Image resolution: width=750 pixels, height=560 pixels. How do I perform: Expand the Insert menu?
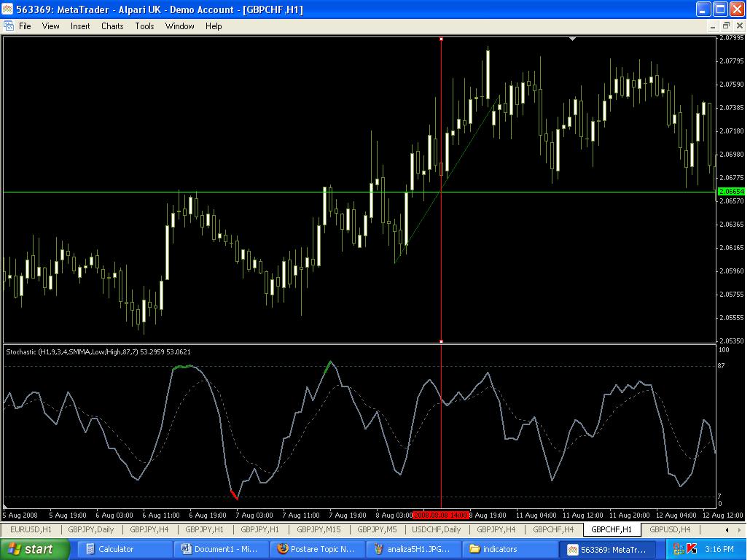(x=80, y=26)
